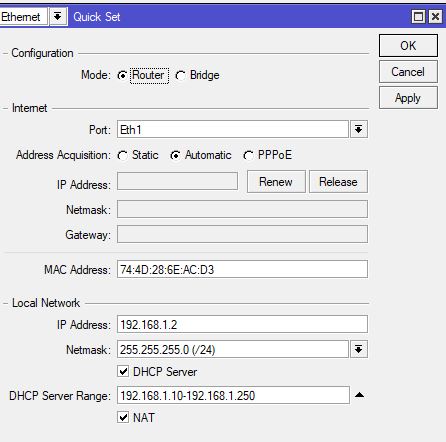Uncheck the NAT checkbox
The height and width of the screenshot is (442, 446).
point(123,417)
